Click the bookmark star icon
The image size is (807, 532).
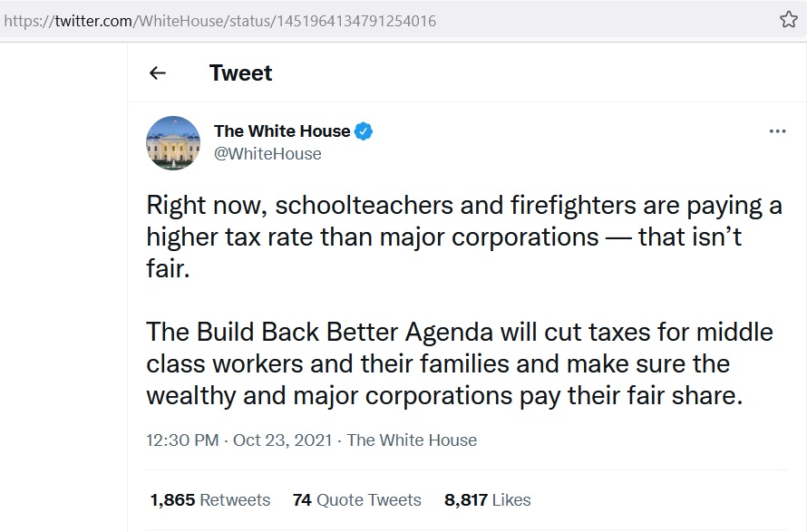coord(788,20)
